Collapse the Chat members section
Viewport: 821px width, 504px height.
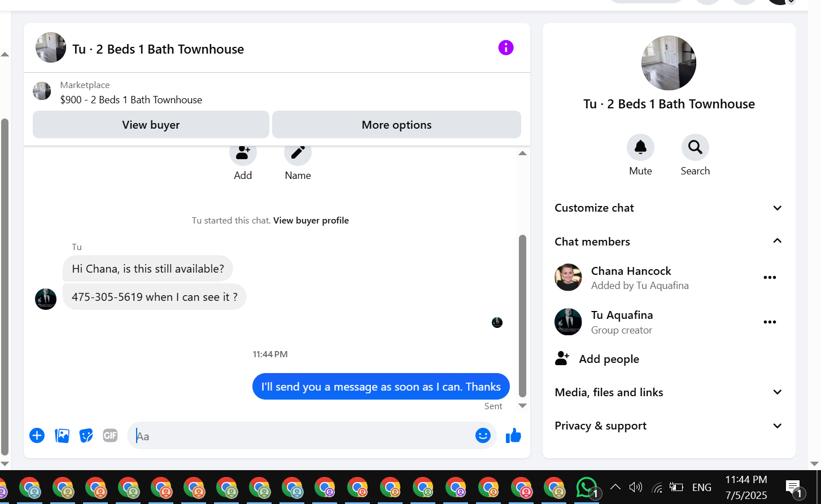[669, 241]
